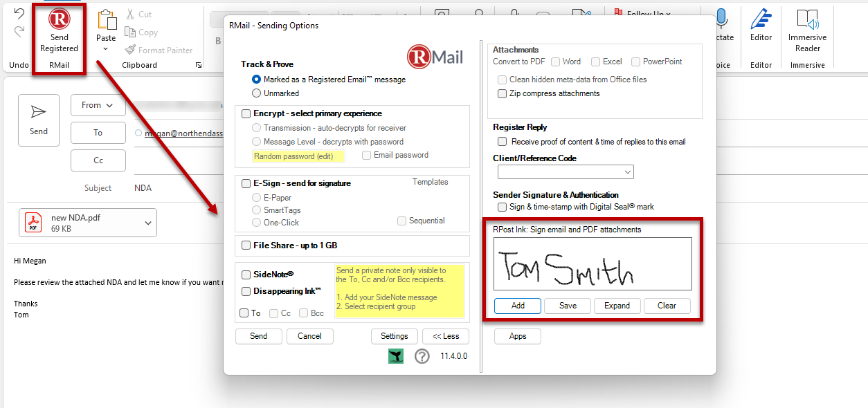
Task: Enable the Encrypt checkbox
Action: click(246, 113)
